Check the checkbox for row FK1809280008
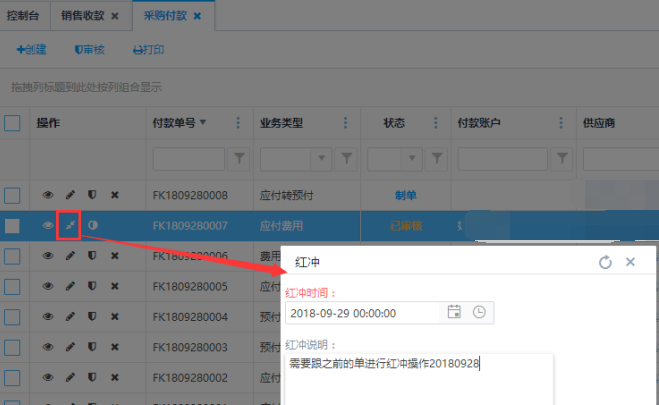This screenshot has width=659, height=405. click(x=13, y=195)
